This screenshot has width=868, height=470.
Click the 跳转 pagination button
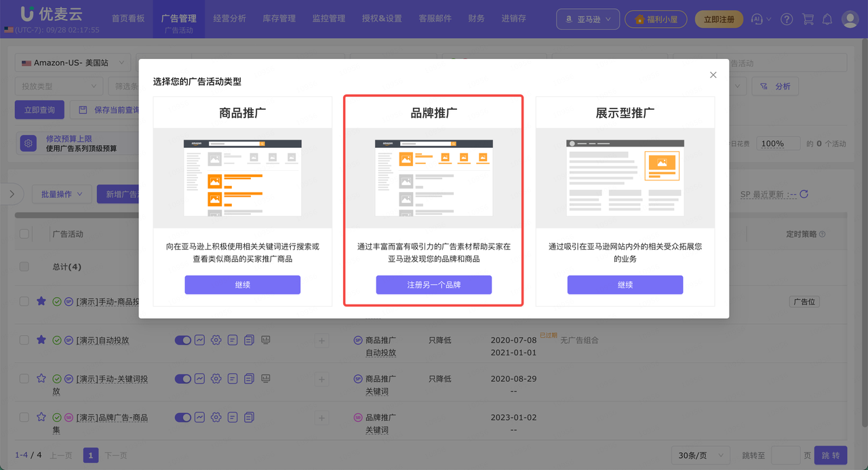(830, 456)
